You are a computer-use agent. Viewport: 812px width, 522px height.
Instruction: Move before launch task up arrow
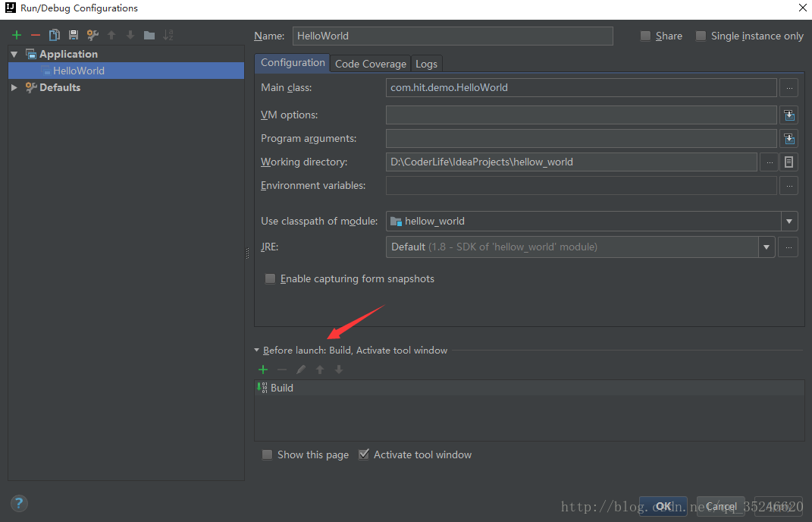[x=320, y=369]
